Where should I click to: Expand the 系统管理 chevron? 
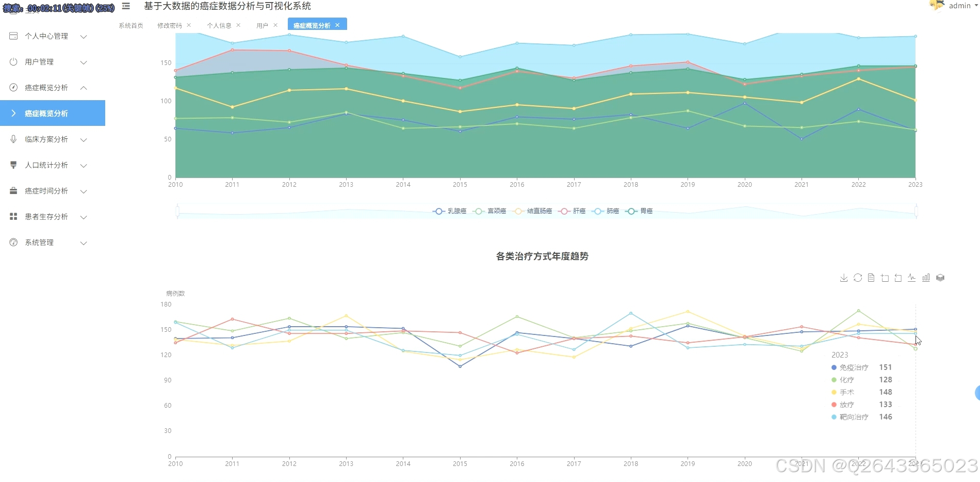coord(84,243)
